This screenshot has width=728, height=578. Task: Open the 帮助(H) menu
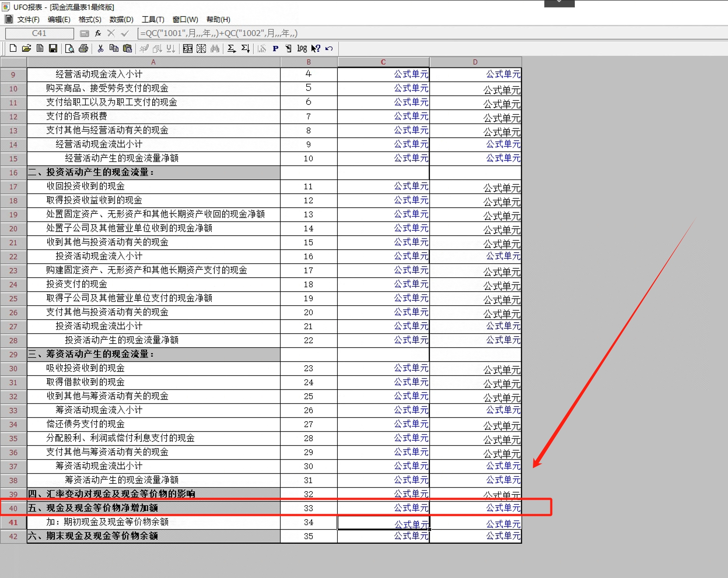coord(218,19)
